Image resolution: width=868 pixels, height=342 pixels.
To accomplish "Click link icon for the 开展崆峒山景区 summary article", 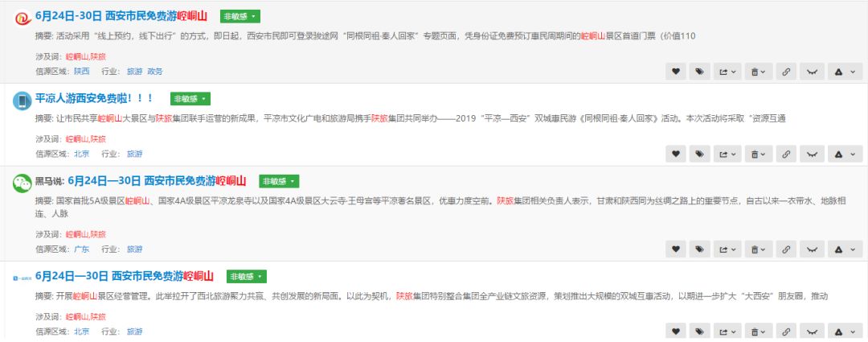I will tap(786, 332).
